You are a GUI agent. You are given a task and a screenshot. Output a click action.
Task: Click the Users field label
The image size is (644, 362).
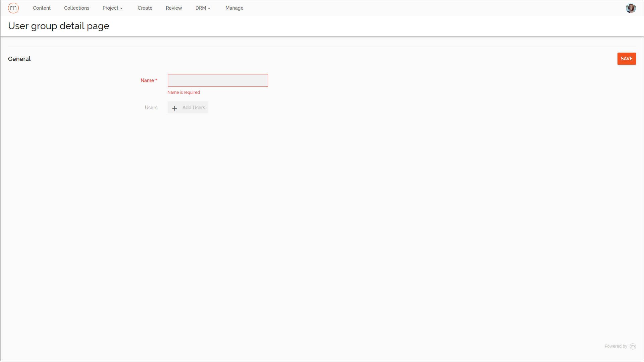[151, 108]
